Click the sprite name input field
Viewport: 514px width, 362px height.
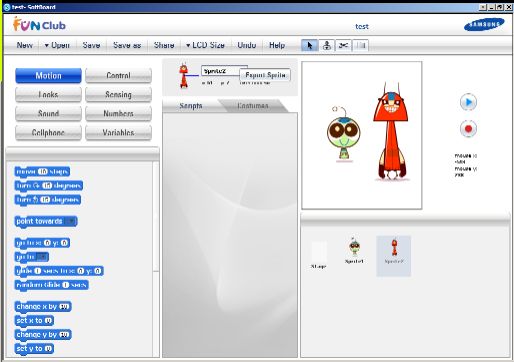[x=220, y=71]
